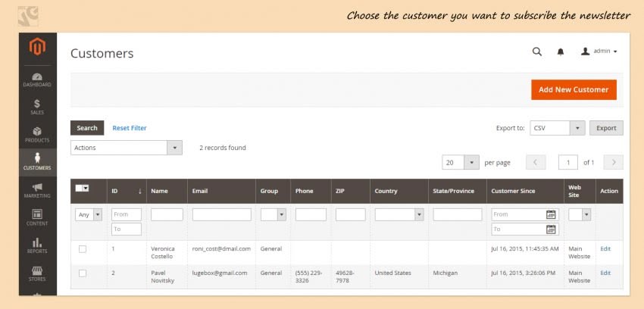Click the current page number field
The image size is (644, 309).
click(568, 163)
